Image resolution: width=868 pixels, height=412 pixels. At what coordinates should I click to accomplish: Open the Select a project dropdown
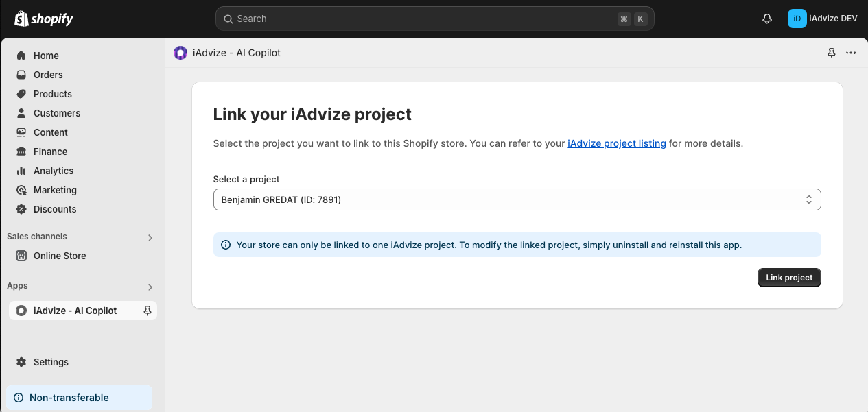point(517,199)
